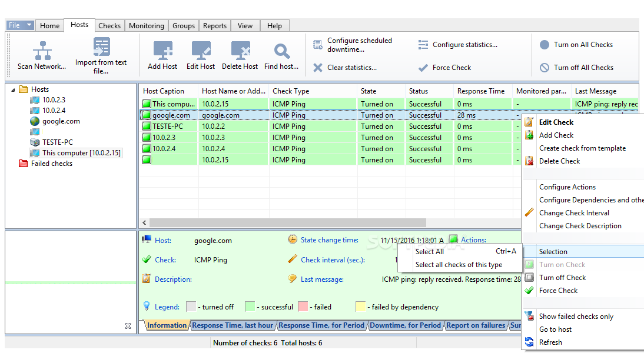
Task: Select 10.0.2.4 in the hosts tree
Action: [x=54, y=111]
